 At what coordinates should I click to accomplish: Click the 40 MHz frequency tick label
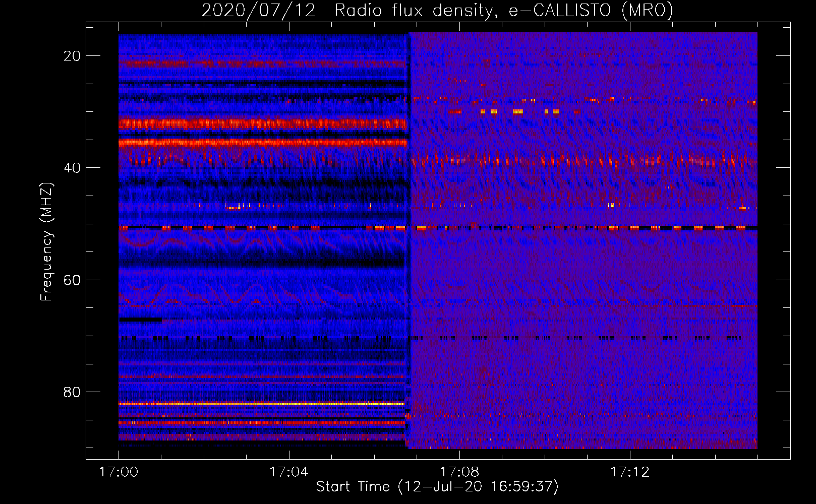(72, 168)
